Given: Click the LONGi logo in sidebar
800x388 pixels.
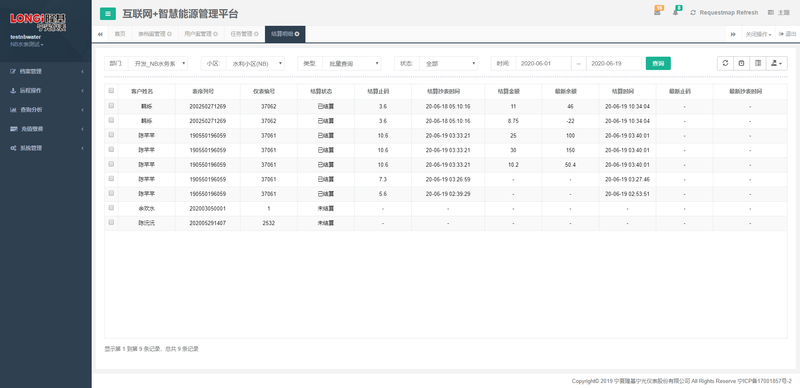Looking at the screenshot, I should click(x=38, y=21).
